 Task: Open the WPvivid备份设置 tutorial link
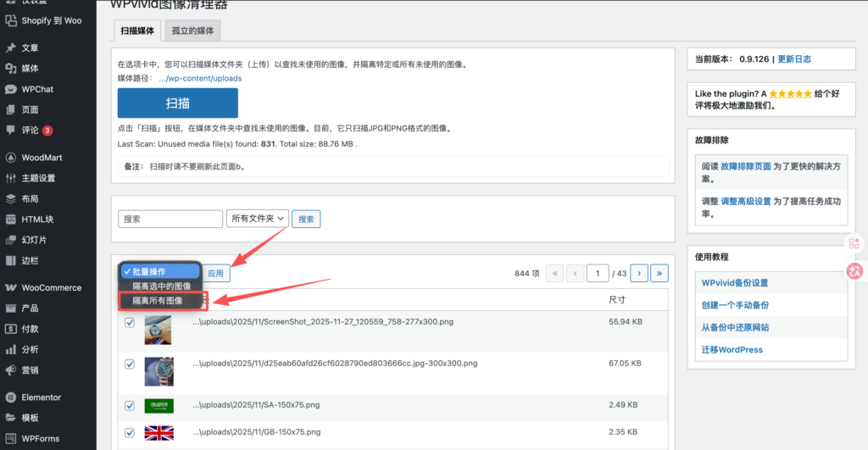(x=735, y=283)
